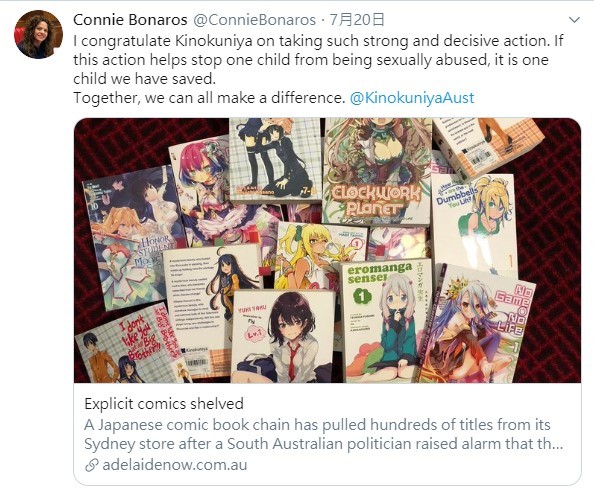Open the 7月20日 tweet timestamp
This screenshot has width=594, height=492.
[357, 20]
